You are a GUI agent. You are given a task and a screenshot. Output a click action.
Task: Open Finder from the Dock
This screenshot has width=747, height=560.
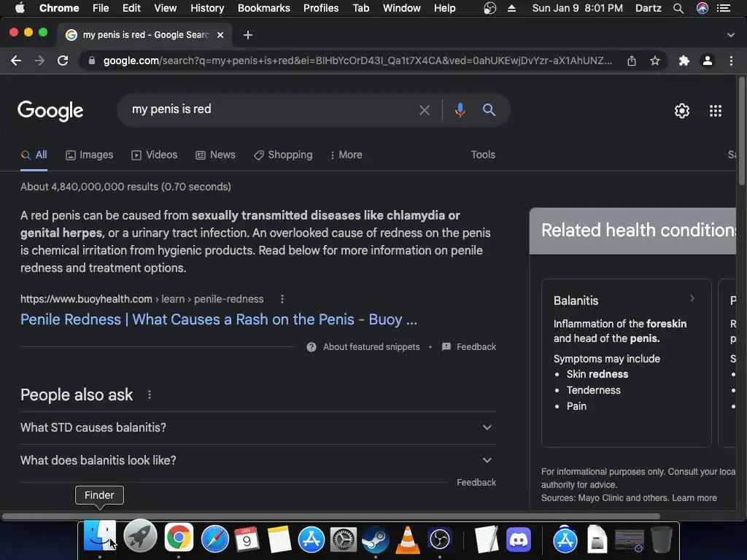pos(99,537)
